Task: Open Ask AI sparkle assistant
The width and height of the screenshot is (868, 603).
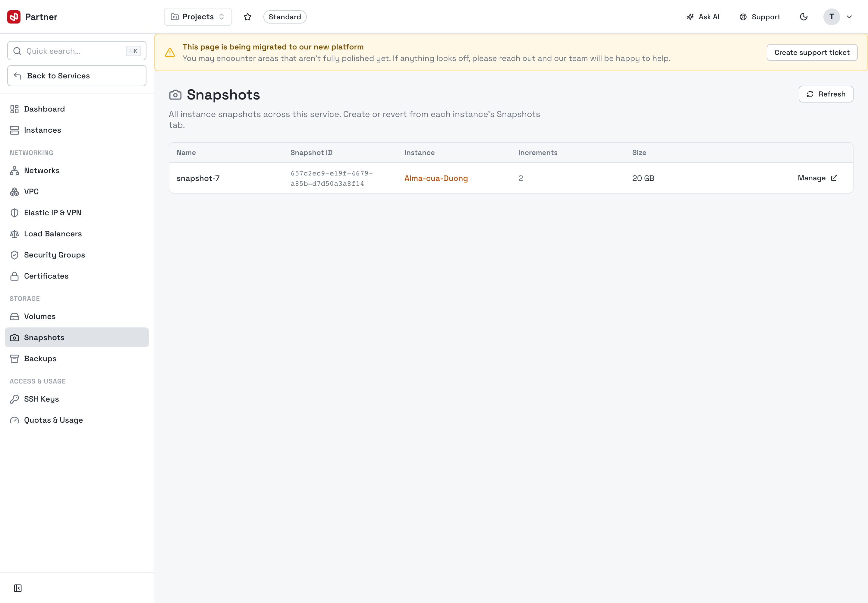Action: click(703, 17)
